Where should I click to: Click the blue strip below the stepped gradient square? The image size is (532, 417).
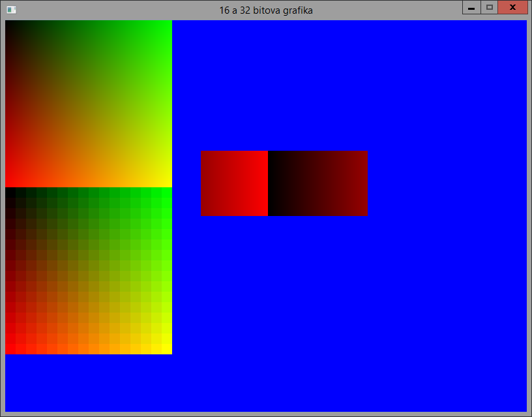tap(89, 382)
